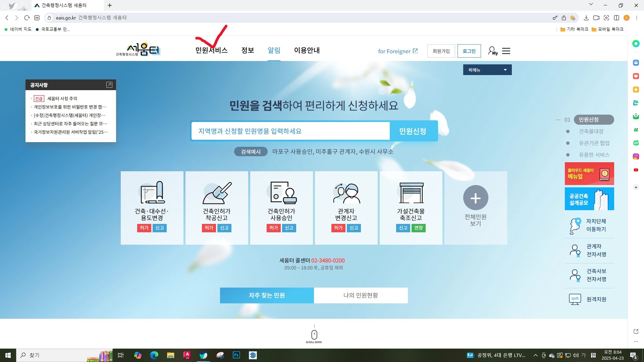Open the hamburger full menu icon
Viewport: 644px width, 362px height.
tap(506, 51)
